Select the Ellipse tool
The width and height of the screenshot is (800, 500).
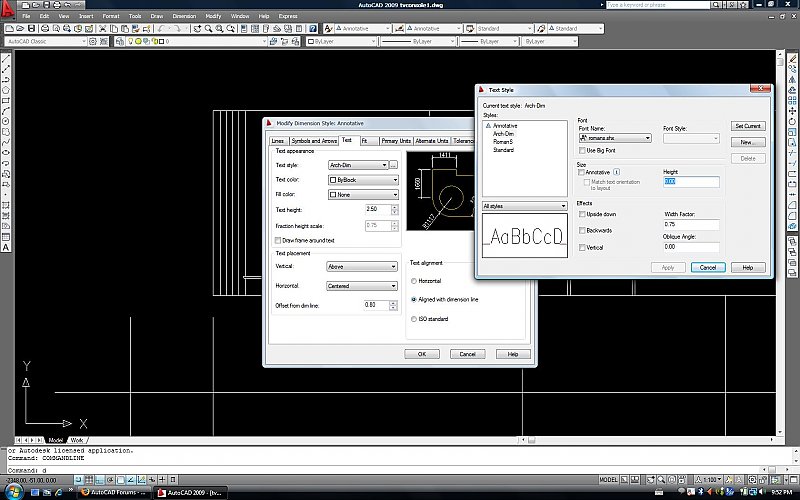(x=6, y=153)
